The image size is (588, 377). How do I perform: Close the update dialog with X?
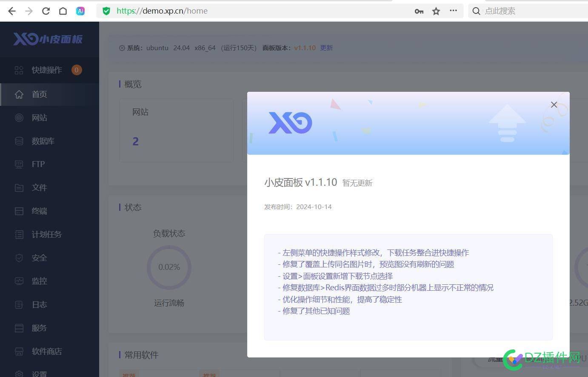pos(554,105)
